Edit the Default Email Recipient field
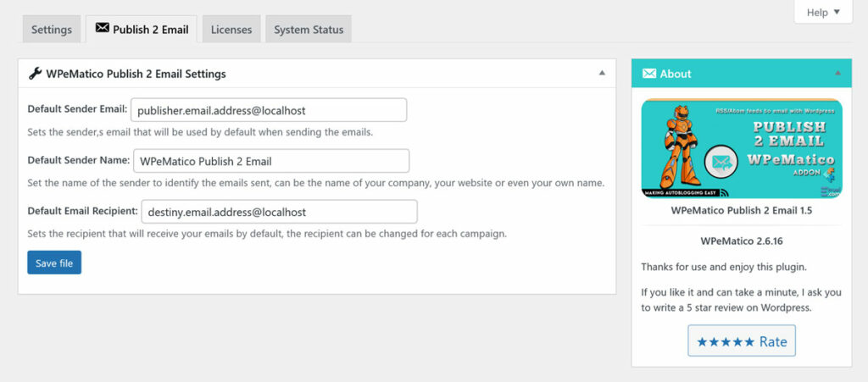 [x=279, y=212]
